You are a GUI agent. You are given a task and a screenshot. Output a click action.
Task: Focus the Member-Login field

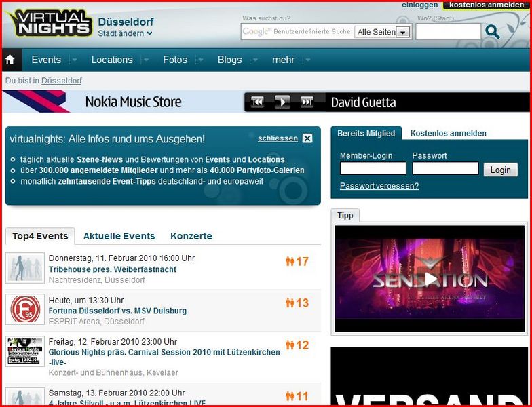373,168
